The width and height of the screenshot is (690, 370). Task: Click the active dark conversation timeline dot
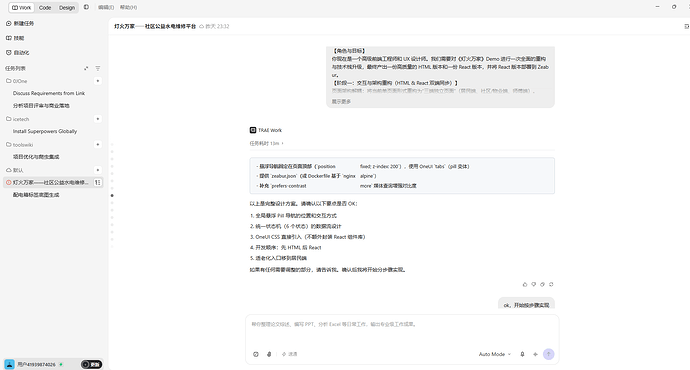pos(112,195)
